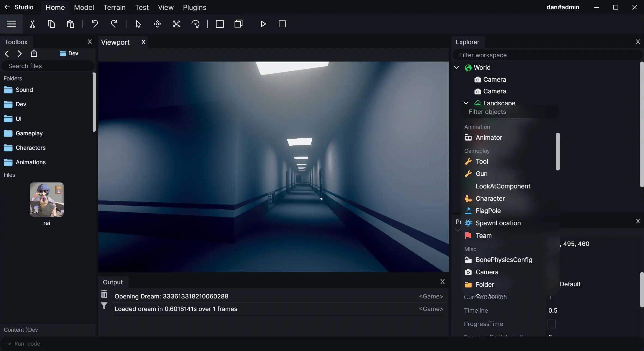Toggle the ProgressTime checkbox
Screen dimensions: 644x351
(551, 324)
